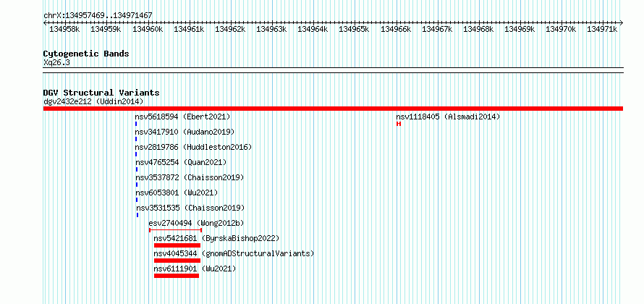
Task: Click the 134969k ruler position
Action: tap(520, 29)
